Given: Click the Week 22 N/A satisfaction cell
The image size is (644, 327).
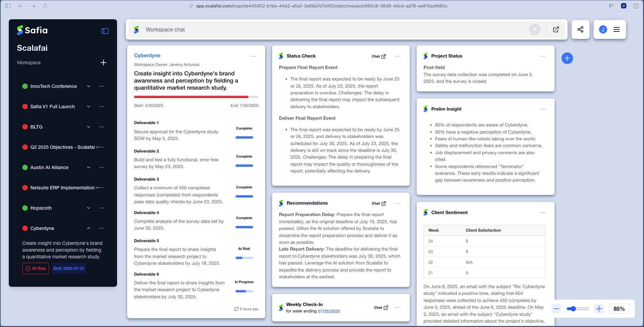Looking at the screenshot, I should [x=469, y=262].
